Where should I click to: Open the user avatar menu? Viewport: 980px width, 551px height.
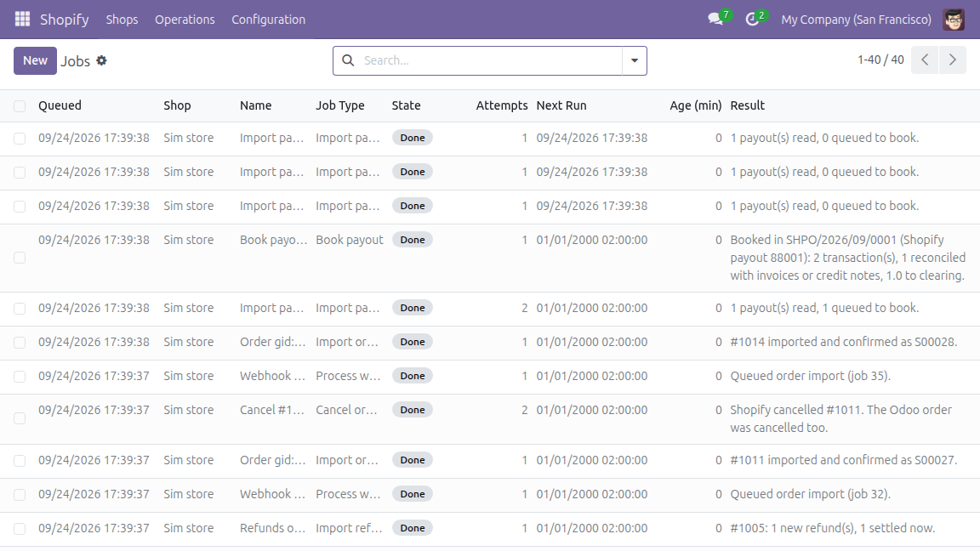(954, 20)
